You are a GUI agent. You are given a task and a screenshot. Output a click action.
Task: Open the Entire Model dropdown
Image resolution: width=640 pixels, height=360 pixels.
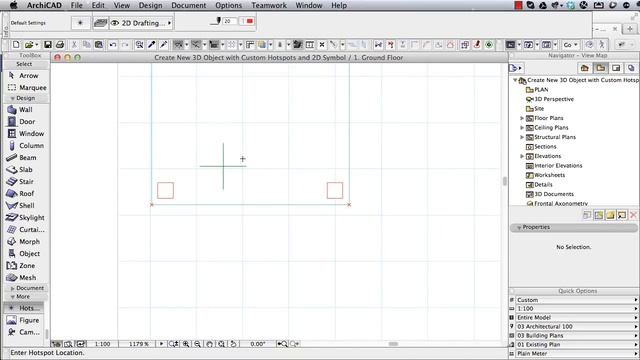coord(577,318)
